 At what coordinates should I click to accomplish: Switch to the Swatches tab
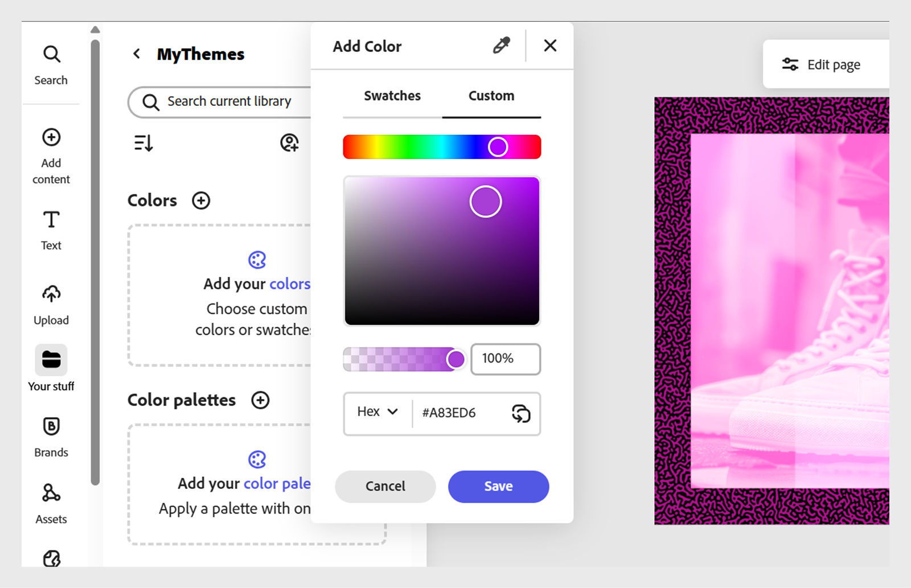click(x=392, y=96)
